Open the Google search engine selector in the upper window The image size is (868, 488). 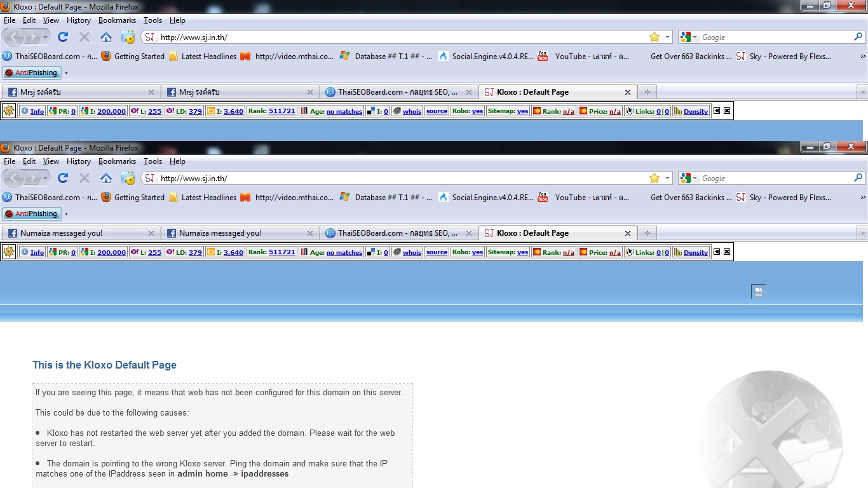(689, 37)
